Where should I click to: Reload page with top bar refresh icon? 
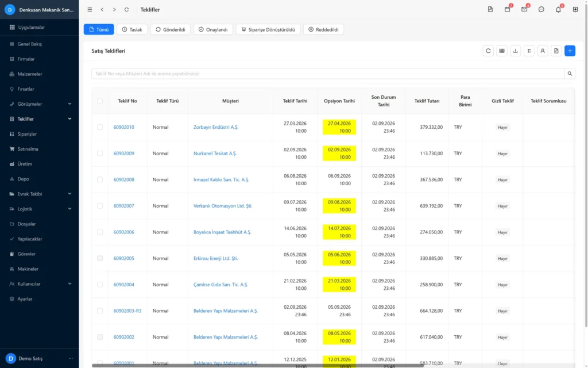coord(127,10)
